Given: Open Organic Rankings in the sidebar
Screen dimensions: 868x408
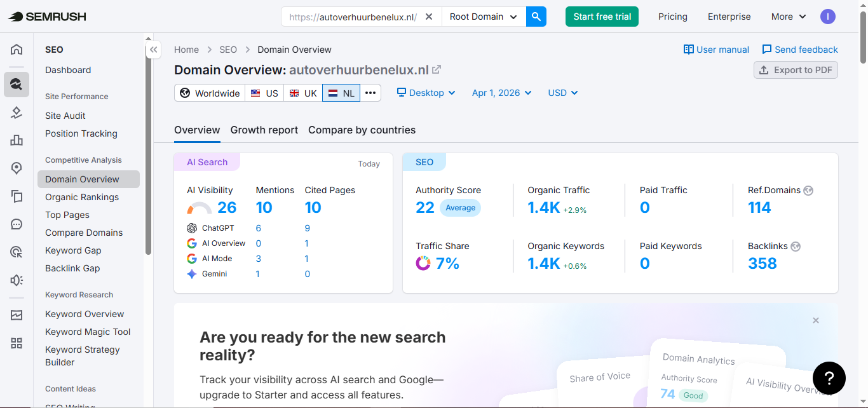Looking at the screenshot, I should point(82,197).
